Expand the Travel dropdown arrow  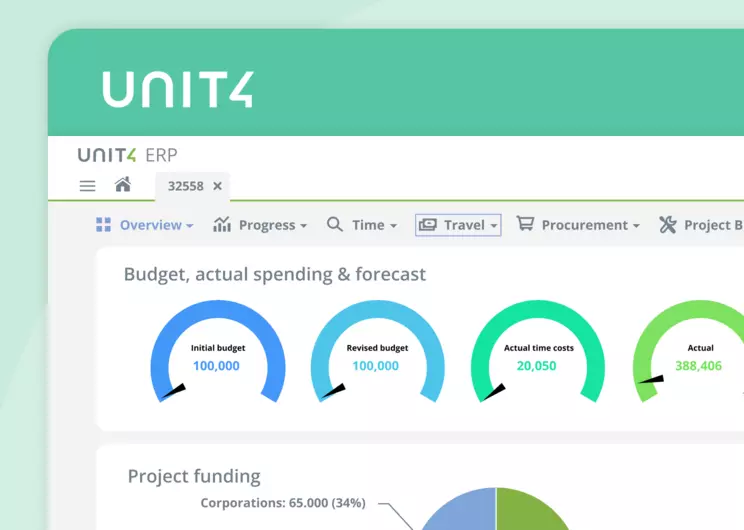(x=494, y=226)
